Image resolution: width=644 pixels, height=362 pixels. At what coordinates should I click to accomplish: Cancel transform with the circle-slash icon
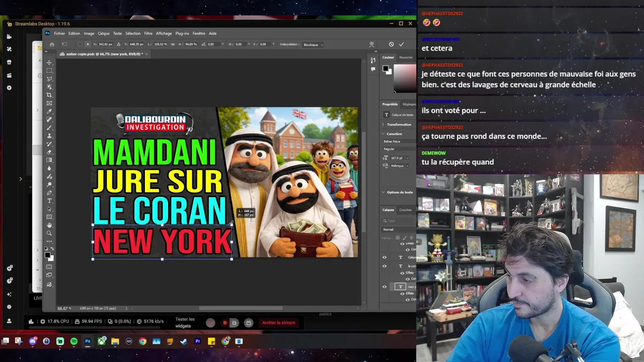pyautogui.click(x=391, y=44)
